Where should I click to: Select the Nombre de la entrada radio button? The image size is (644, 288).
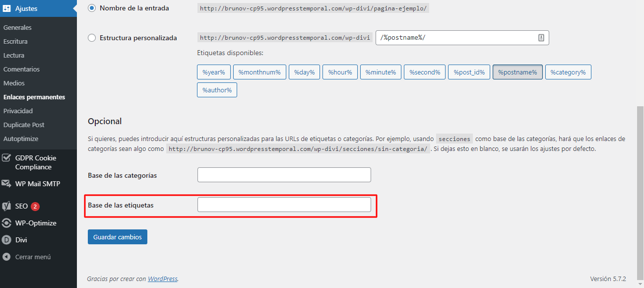(92, 8)
